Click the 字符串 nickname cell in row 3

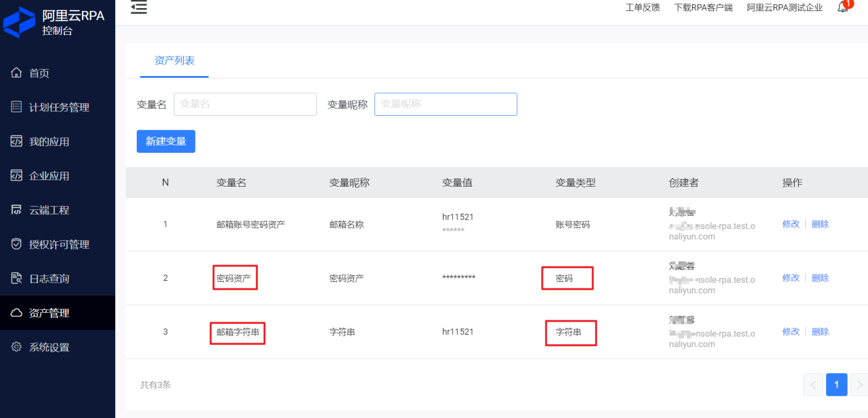click(x=342, y=332)
